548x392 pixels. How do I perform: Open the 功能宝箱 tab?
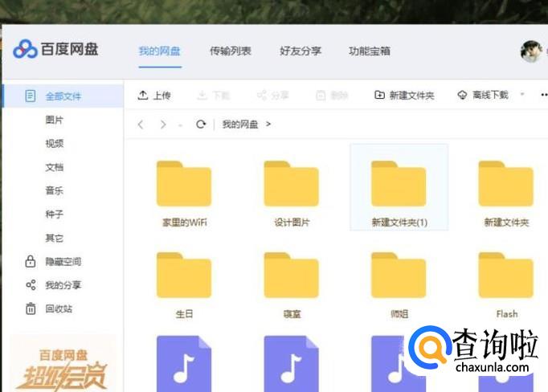point(370,51)
